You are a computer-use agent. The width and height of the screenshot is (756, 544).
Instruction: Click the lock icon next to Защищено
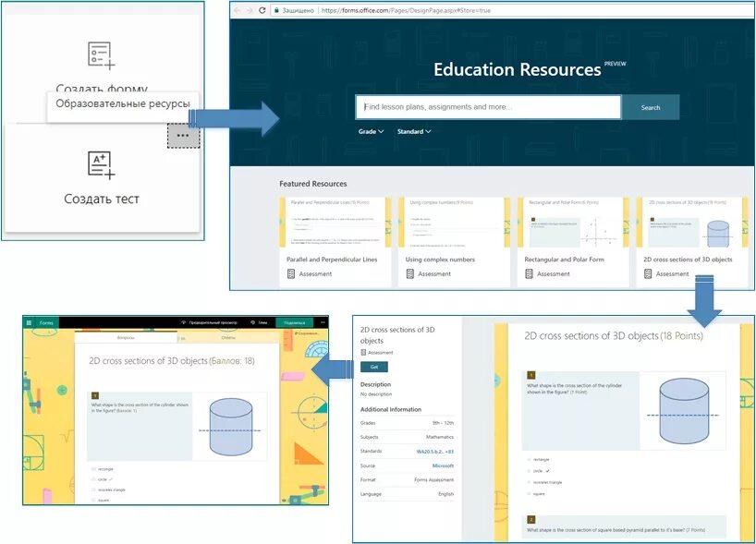[276, 10]
